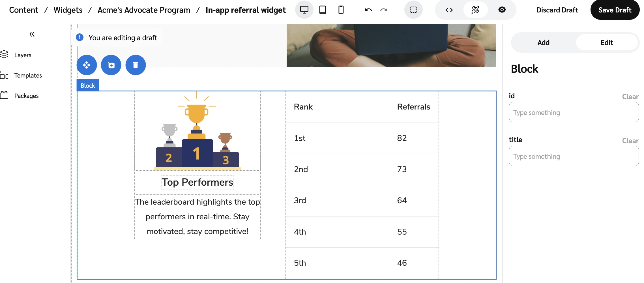The height and width of the screenshot is (283, 644).
Task: Open the Packages panel
Action: tap(26, 96)
